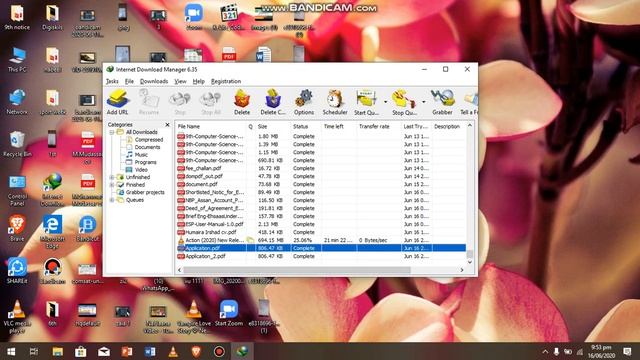Open the View menu

(180, 81)
